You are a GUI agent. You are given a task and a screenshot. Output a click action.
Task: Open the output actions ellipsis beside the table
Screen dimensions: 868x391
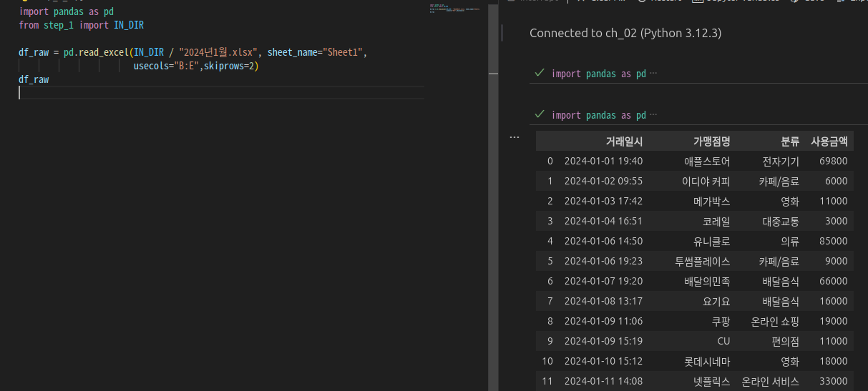coord(514,137)
